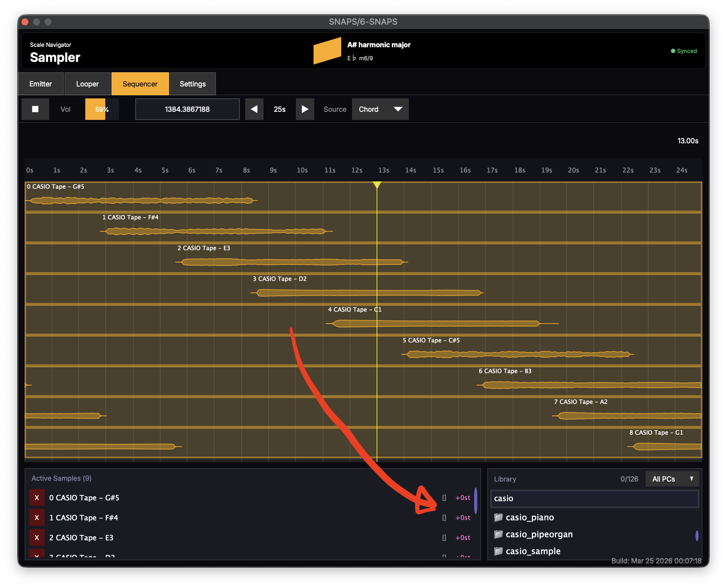
Task: Close the window with the red button
Action: pyautogui.click(x=25, y=22)
